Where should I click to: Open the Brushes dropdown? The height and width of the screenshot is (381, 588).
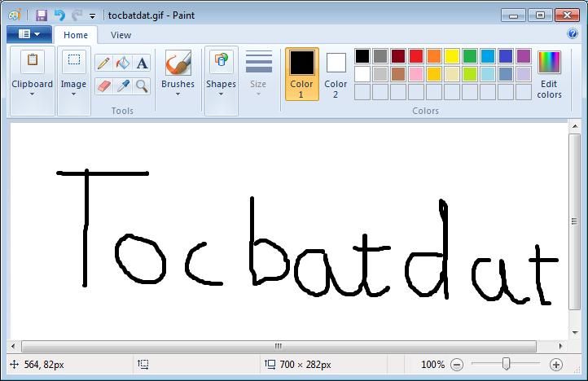[178, 73]
